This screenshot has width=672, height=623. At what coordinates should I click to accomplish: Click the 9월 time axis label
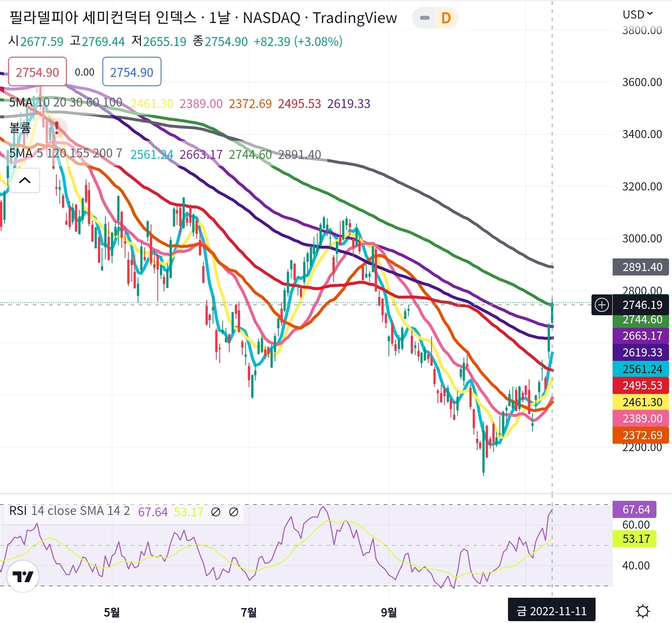click(x=389, y=612)
